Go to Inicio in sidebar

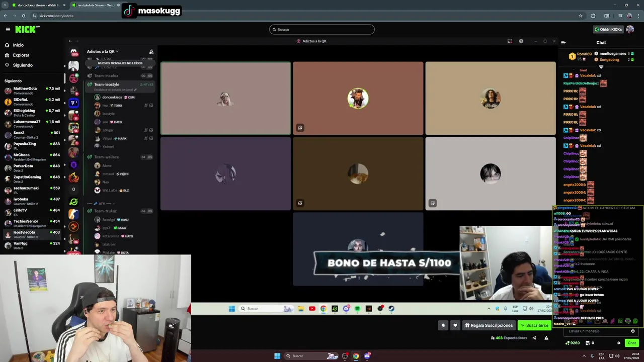pos(18,45)
